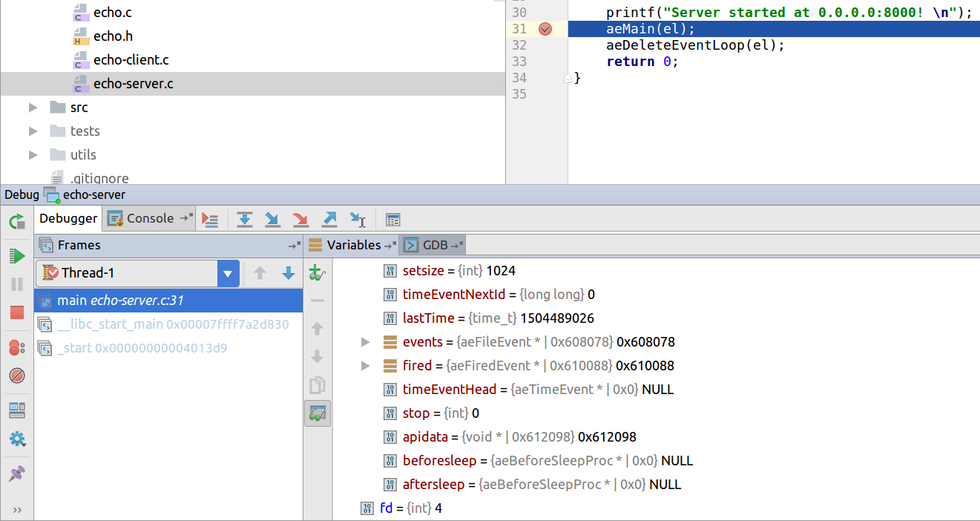Select lastTime variable row
This screenshot has height=521, width=980.
pyautogui.click(x=656, y=318)
